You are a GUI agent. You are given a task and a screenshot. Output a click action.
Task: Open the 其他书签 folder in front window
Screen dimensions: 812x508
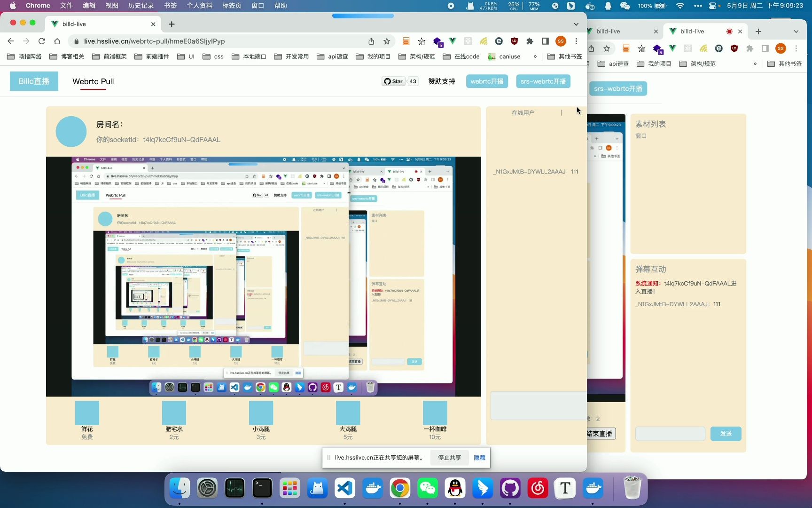click(x=564, y=56)
